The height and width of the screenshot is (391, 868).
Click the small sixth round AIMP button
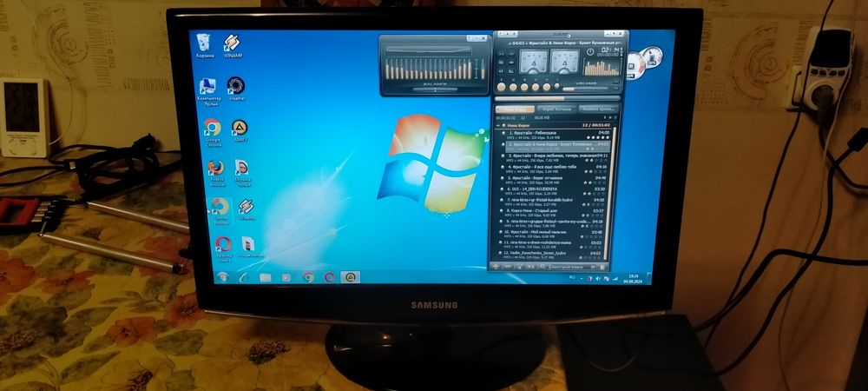[557, 86]
